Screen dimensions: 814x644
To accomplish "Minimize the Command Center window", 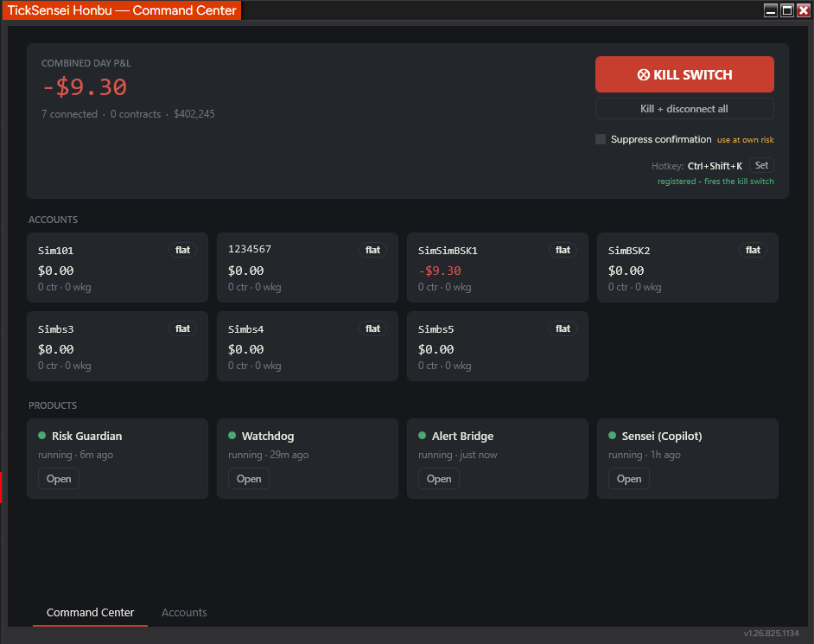I will pyautogui.click(x=771, y=10).
